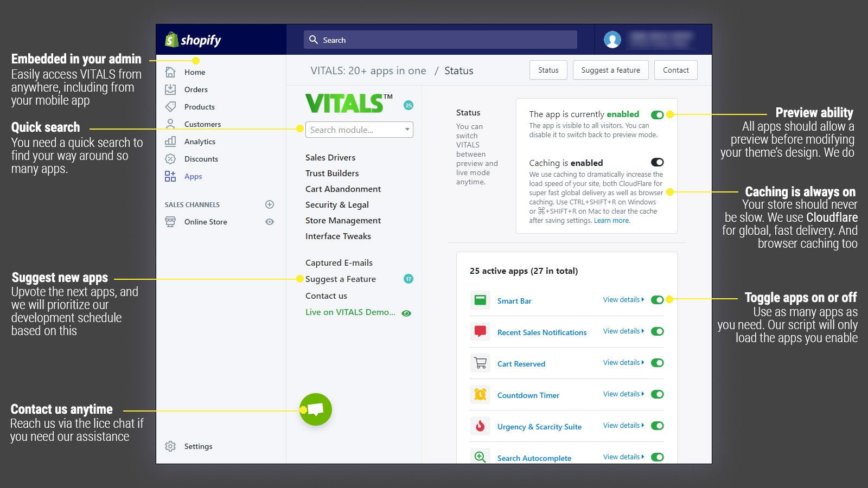Viewport: 868px width, 488px height.
Task: Click the top Search input field
Action: [x=441, y=40]
